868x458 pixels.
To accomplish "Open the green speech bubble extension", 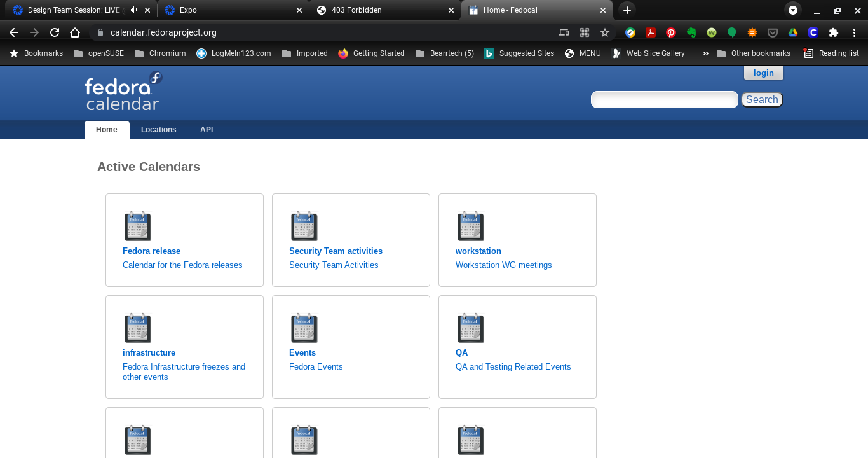I will pyautogui.click(x=732, y=32).
